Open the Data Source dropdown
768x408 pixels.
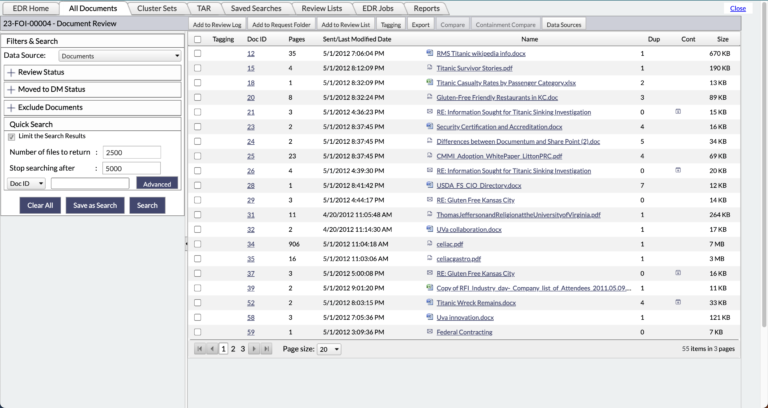click(x=120, y=57)
